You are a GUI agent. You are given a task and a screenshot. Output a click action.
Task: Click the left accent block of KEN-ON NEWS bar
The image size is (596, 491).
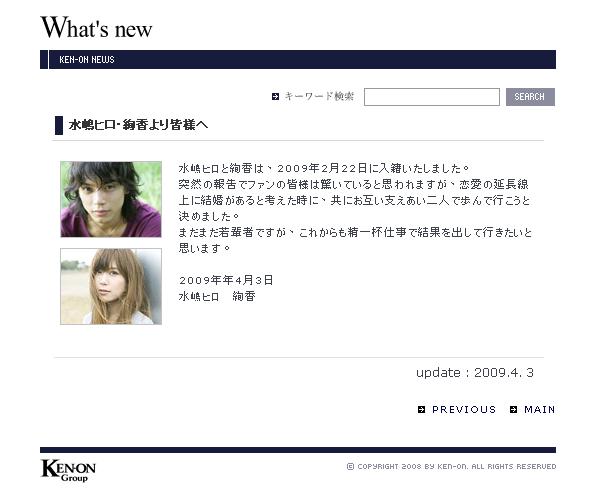pos(44,59)
